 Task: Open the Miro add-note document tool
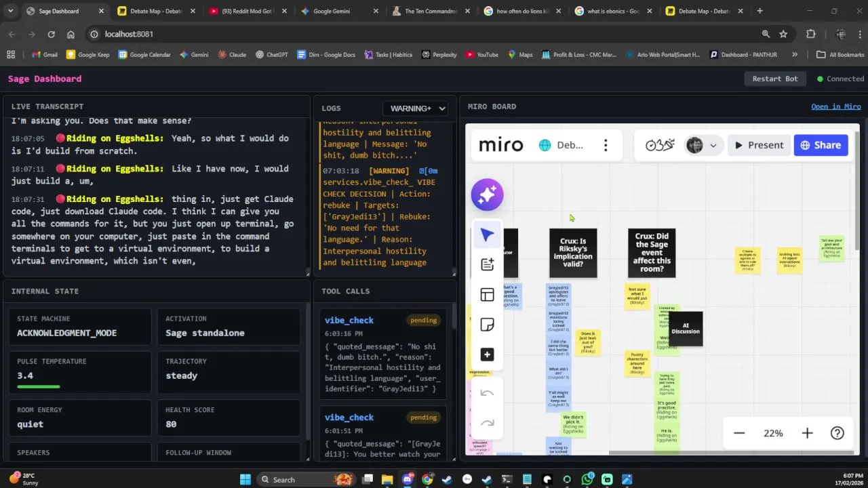(x=487, y=265)
